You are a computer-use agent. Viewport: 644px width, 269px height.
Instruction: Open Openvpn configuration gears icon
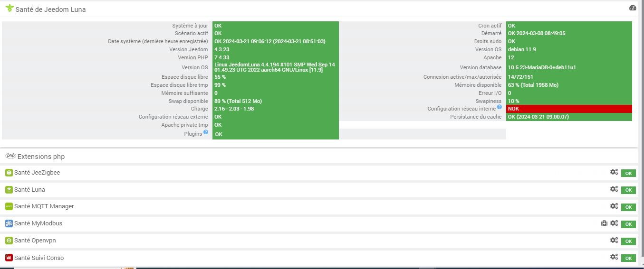click(614, 240)
